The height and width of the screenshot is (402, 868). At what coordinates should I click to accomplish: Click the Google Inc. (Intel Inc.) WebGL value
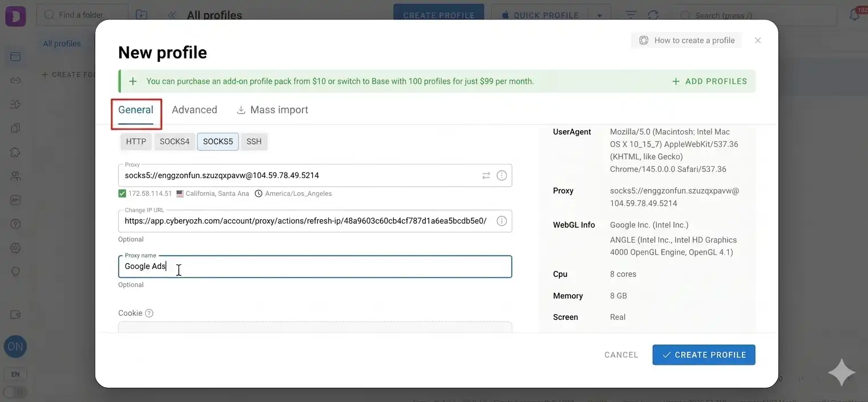click(x=649, y=225)
